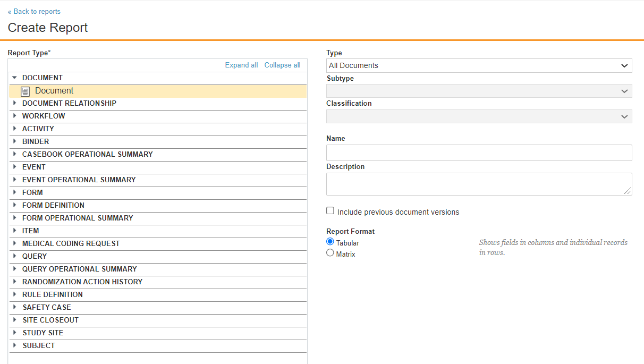
Task: Select the highlighted Document tree item
Action: pyautogui.click(x=55, y=90)
